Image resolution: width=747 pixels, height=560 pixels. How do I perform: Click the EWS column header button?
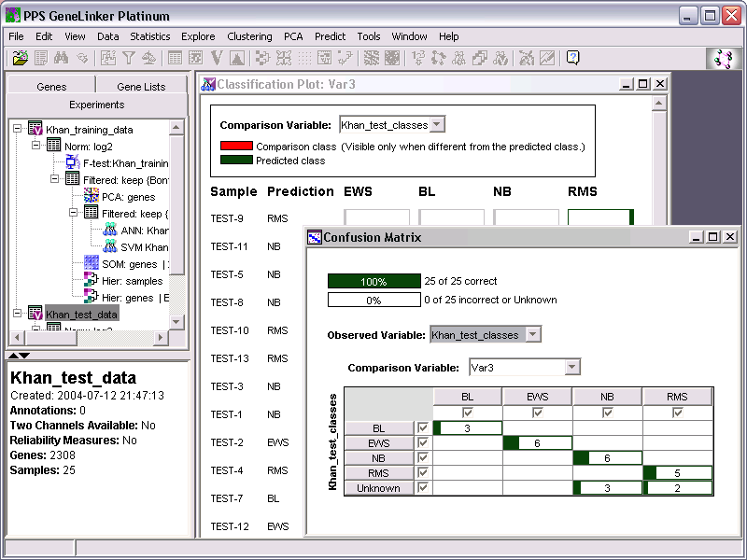click(538, 397)
